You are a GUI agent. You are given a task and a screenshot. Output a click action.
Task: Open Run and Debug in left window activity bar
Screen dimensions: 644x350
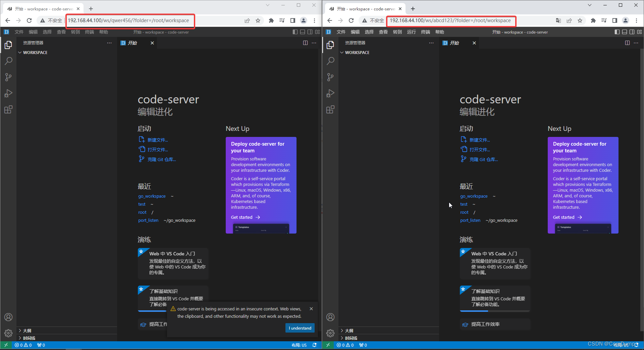[8, 93]
